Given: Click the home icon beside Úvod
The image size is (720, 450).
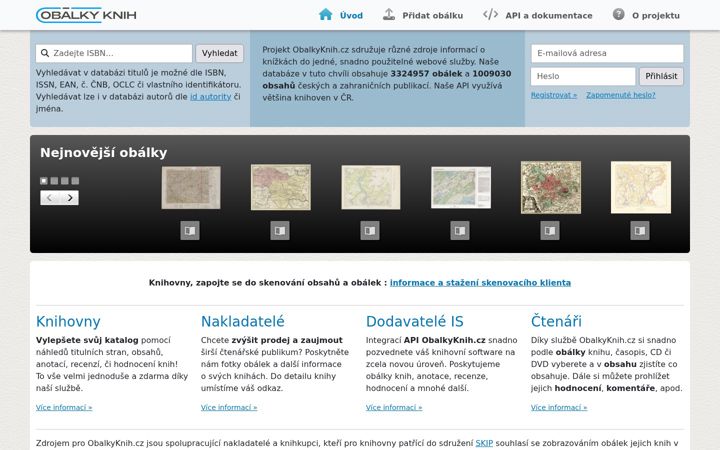Looking at the screenshot, I should click(x=326, y=14).
